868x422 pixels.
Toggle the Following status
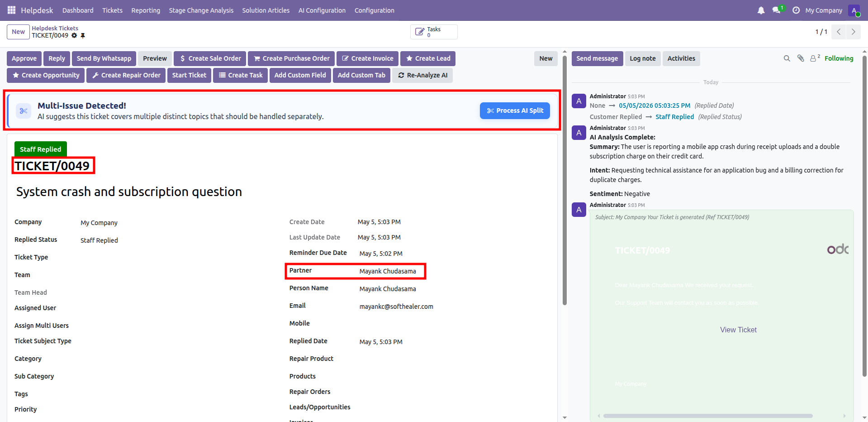point(839,58)
